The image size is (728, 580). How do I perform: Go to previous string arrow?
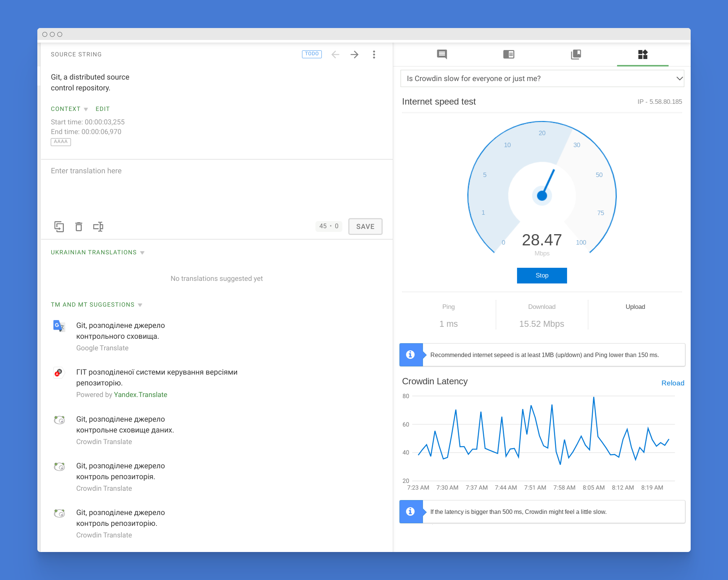coord(335,55)
